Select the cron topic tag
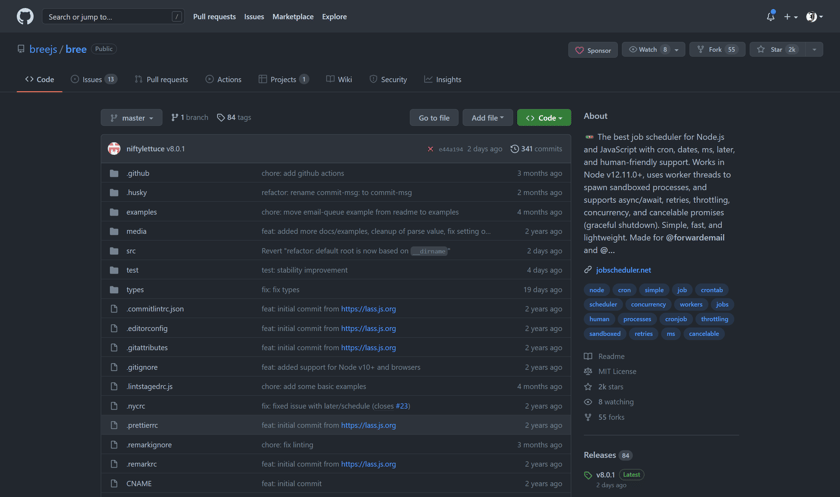 (624, 290)
